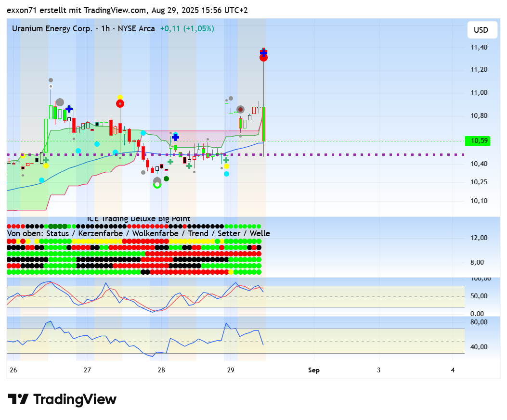Select the purple dotted horizontal line
Screen dimensions: 507x420
coord(337,154)
